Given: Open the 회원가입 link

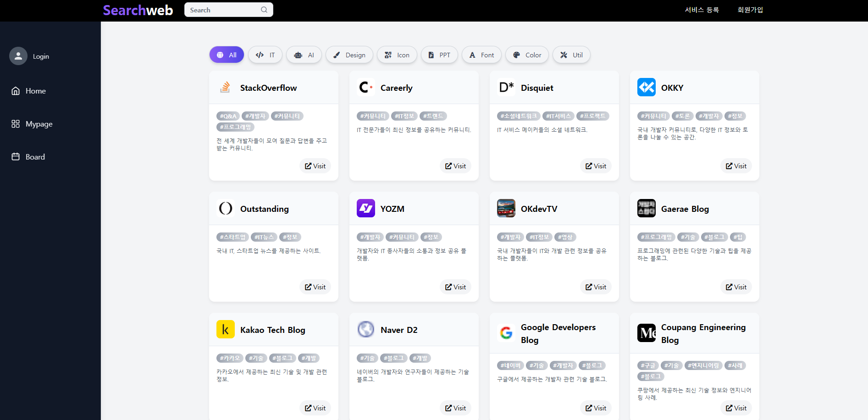Looking at the screenshot, I should [750, 10].
